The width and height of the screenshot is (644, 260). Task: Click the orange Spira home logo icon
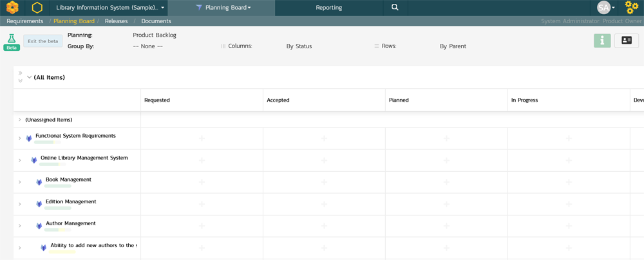click(12, 8)
